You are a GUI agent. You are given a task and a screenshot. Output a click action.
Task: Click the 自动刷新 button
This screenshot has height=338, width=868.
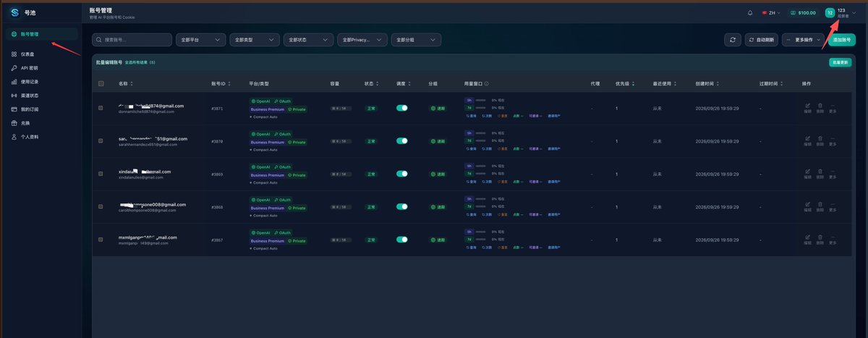(762, 40)
